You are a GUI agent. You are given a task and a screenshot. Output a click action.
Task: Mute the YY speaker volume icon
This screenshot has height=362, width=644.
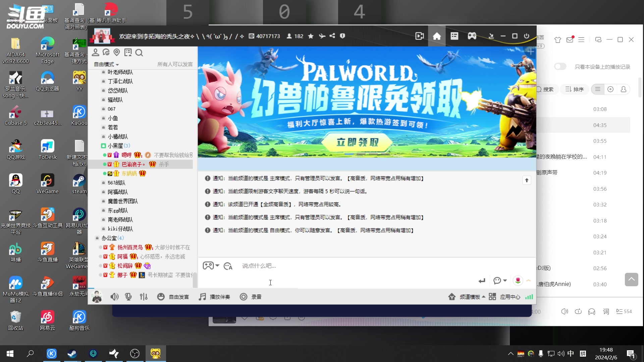114,297
